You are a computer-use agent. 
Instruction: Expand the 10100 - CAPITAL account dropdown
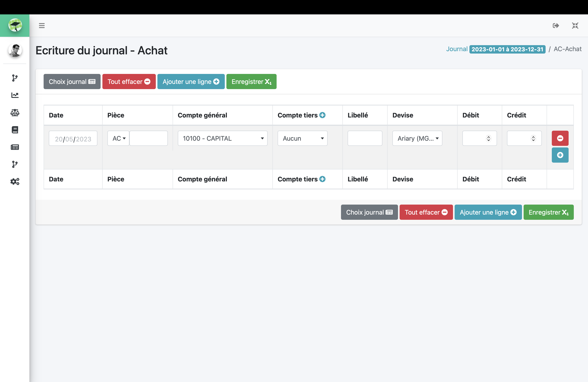(x=222, y=138)
